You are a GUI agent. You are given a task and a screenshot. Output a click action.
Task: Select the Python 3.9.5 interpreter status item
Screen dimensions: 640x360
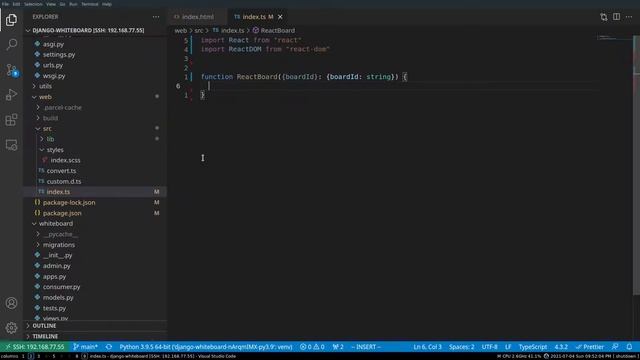[206, 347]
